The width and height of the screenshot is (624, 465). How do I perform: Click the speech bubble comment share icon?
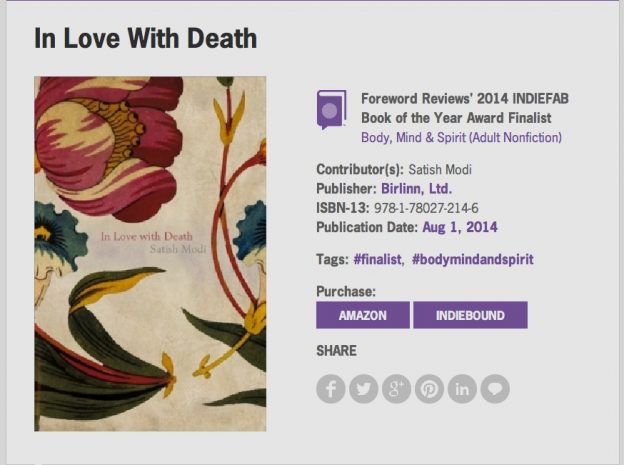click(495, 389)
